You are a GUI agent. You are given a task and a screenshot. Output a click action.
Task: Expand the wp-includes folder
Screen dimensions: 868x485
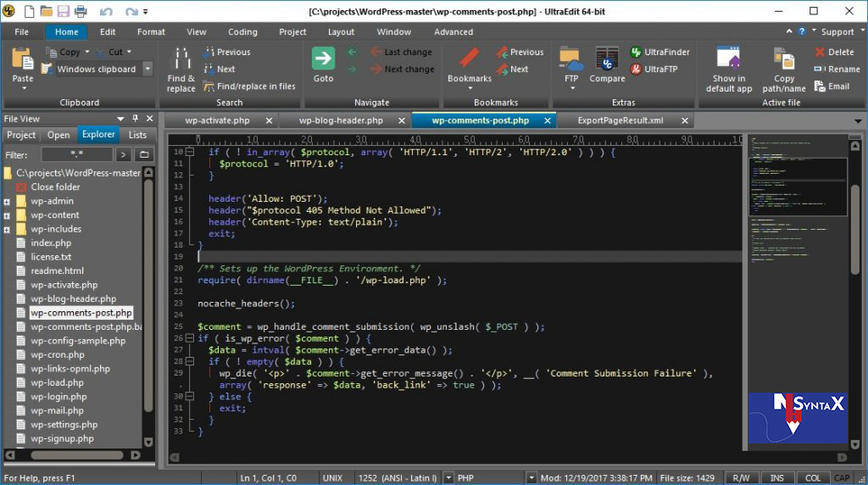[7, 229]
